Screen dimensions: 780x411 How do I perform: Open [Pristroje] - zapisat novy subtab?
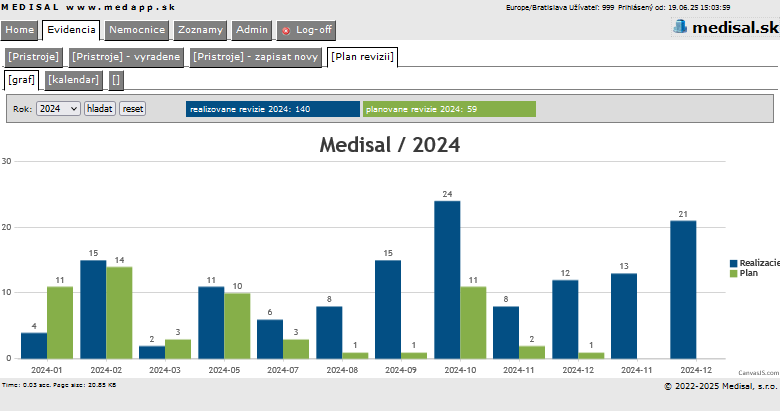pyautogui.click(x=256, y=57)
